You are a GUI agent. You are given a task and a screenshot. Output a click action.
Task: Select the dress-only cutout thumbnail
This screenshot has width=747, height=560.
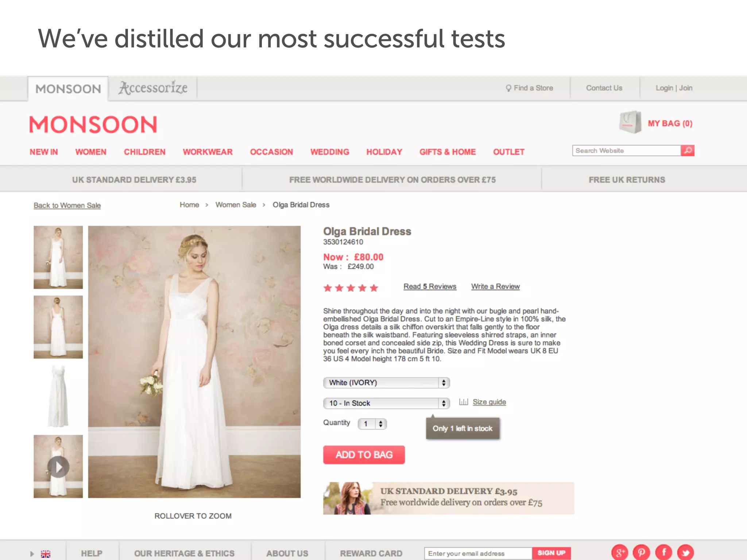pos(58,397)
